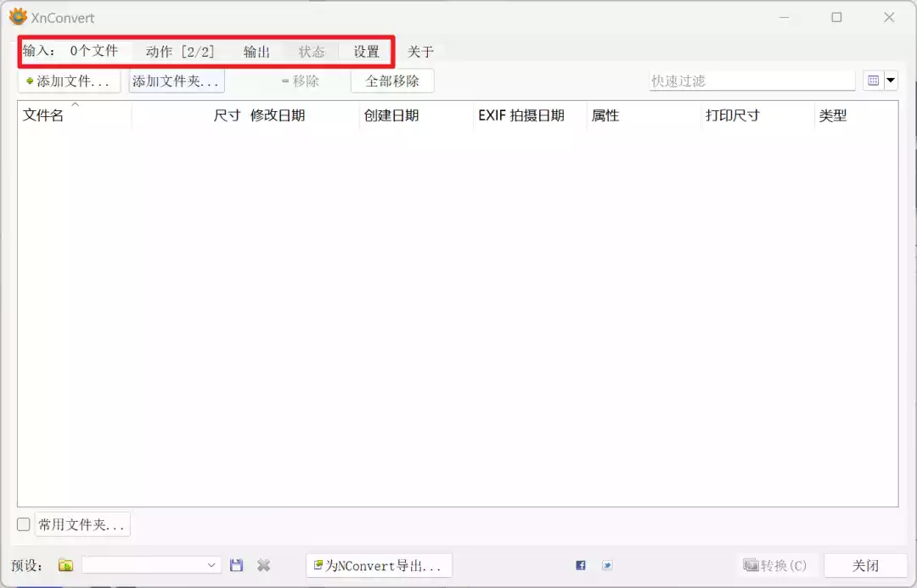This screenshot has width=917, height=588.
Task: Sort by the 修改日期 column header
Action: tap(301, 115)
